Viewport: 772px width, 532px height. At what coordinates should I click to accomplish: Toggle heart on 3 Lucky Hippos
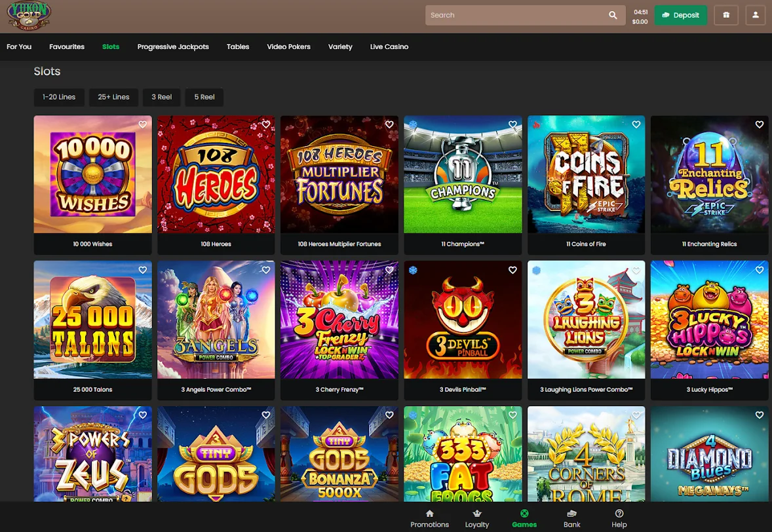coord(760,270)
